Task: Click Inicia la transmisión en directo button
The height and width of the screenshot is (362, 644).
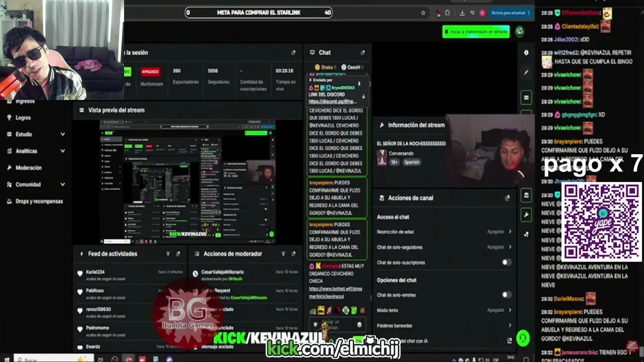Action: coord(476,32)
